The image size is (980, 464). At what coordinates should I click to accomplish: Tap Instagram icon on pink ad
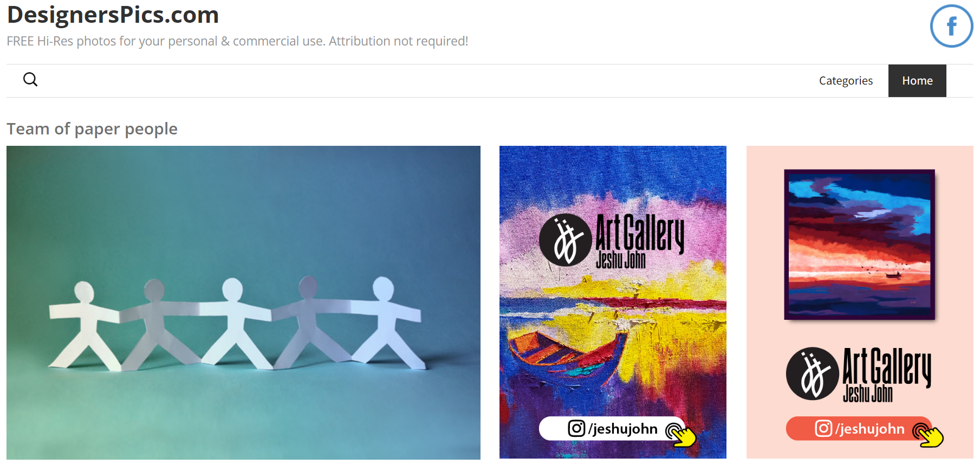click(x=823, y=428)
